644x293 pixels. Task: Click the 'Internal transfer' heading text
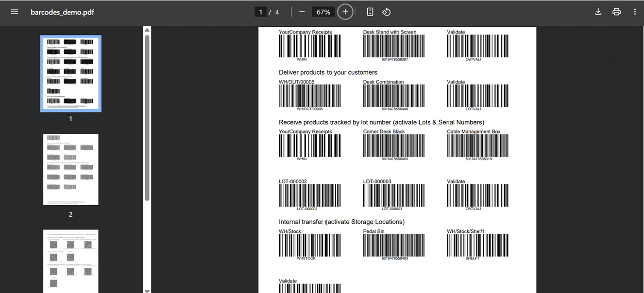coord(341,222)
